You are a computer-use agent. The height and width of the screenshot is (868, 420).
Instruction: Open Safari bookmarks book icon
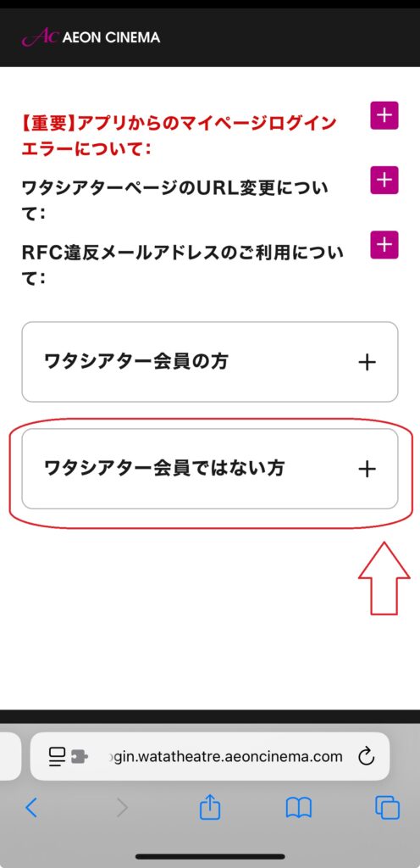[x=298, y=808]
